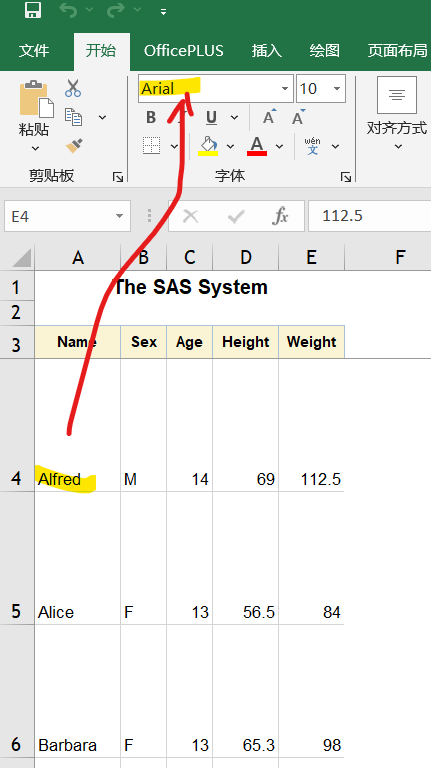Click the Cut scissors icon

(x=73, y=88)
